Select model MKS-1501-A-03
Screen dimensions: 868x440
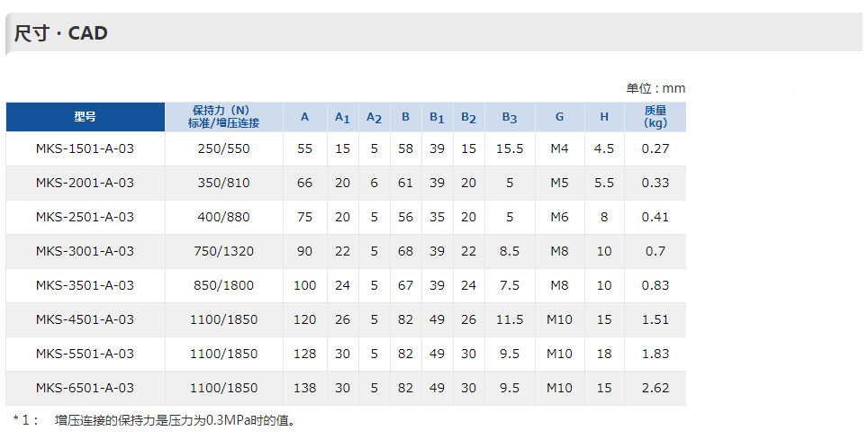(85, 148)
